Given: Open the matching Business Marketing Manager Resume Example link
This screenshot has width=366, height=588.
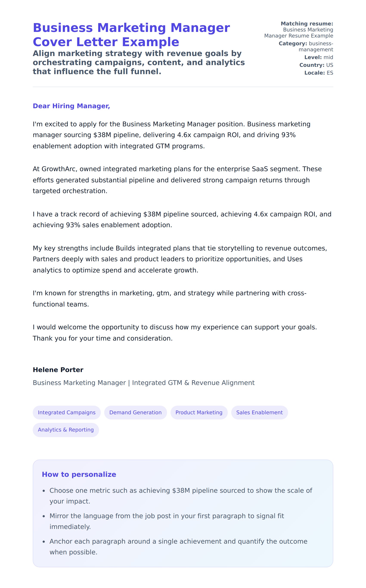Looking at the screenshot, I should (x=299, y=33).
